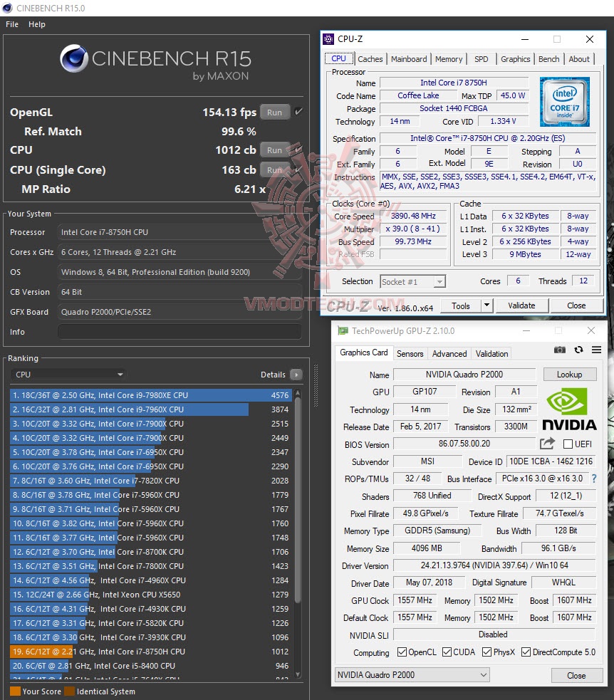Switch to Sensors tab in GPU-Z
This screenshot has width=614, height=700.
410,354
